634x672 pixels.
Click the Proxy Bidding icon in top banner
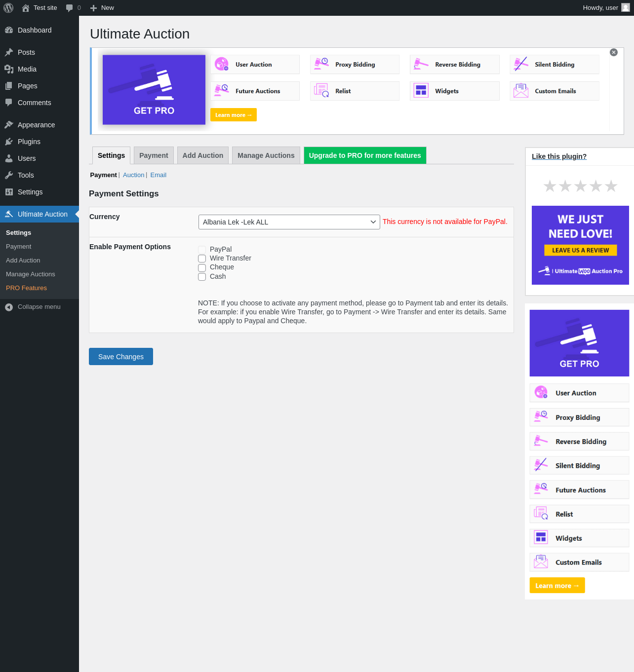(321, 64)
